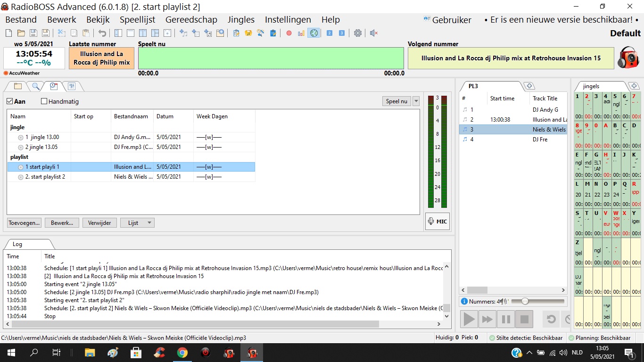Screen dimensions: 644x362
Task: Click the Music Library folder-with-note toolbar icon
Action: coord(248,33)
